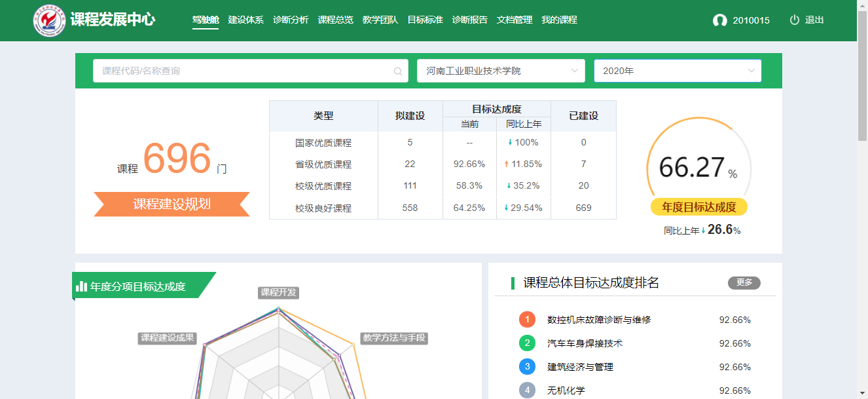This screenshot has height=399, width=868.
Task: Click the rank 1 orange badge
Action: point(528,320)
